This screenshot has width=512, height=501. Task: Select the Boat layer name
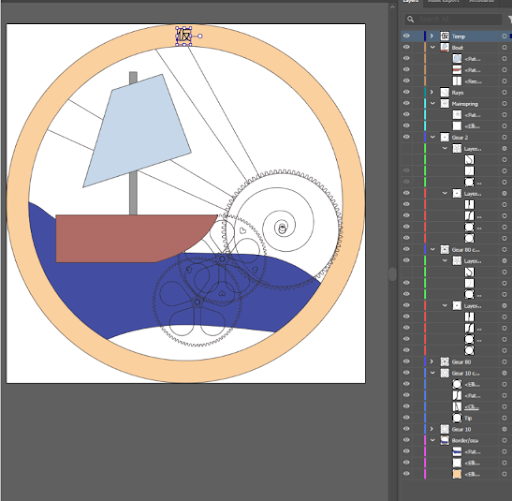(x=457, y=48)
